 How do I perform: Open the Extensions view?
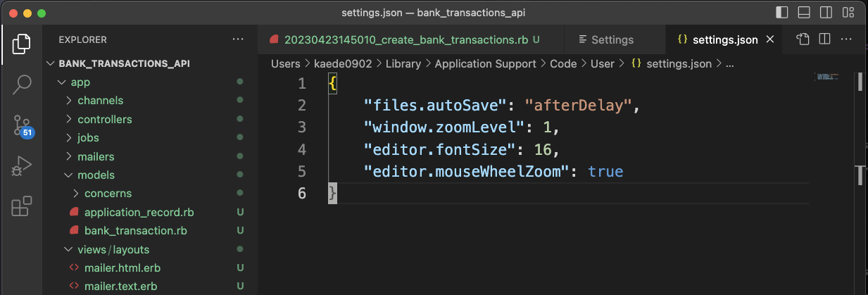(x=21, y=207)
